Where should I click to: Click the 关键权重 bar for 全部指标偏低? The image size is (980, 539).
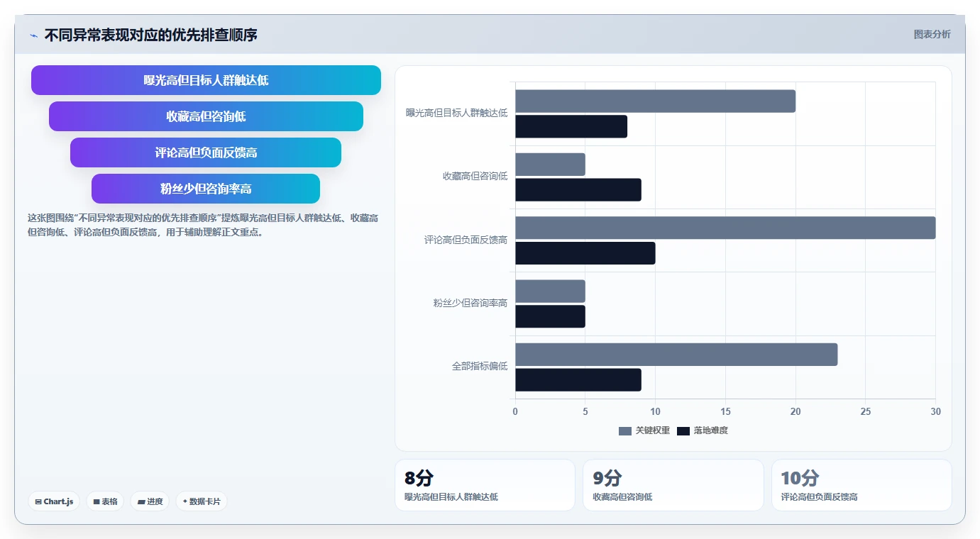click(676, 355)
